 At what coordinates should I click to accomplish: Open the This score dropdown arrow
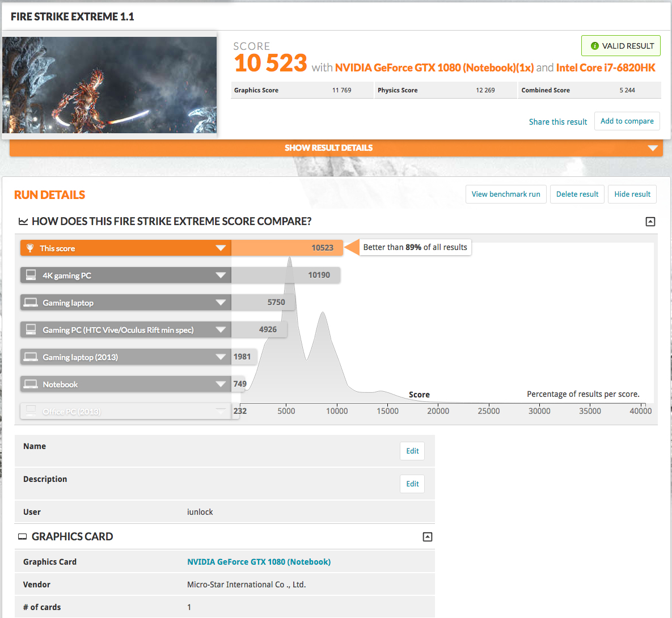[221, 248]
